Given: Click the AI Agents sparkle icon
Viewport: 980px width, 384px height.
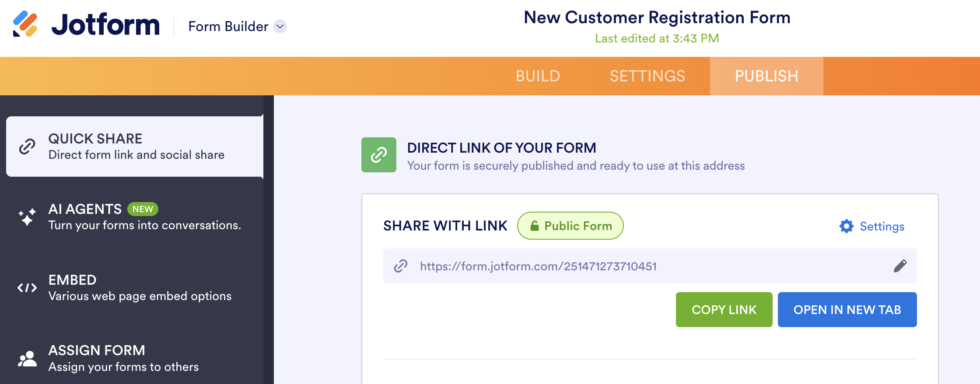Looking at the screenshot, I should (x=27, y=217).
